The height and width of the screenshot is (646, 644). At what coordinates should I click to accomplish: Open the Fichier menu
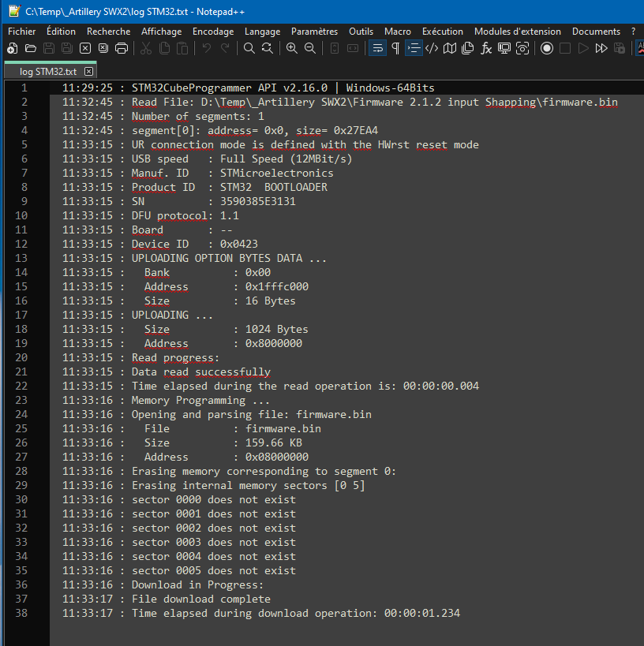[22, 32]
